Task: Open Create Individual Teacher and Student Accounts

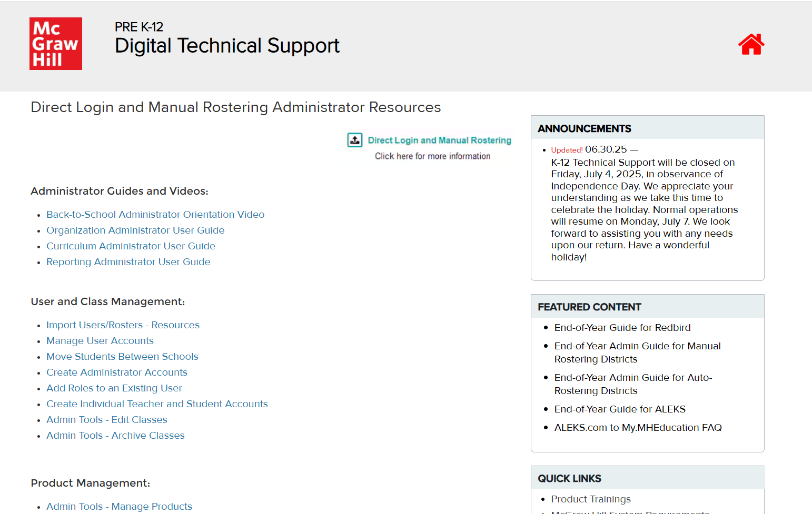Action: coord(157,404)
